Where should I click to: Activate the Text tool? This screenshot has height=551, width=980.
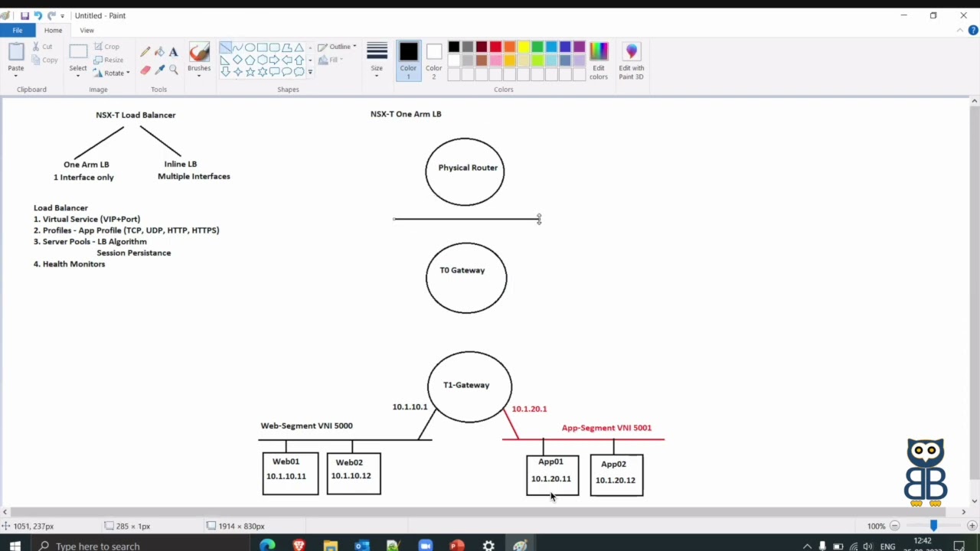click(x=173, y=52)
